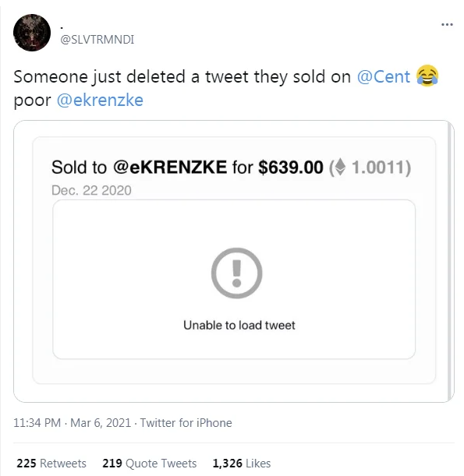The height and width of the screenshot is (476, 464).
Task: View the 225 Retweets list
Action: point(51,464)
